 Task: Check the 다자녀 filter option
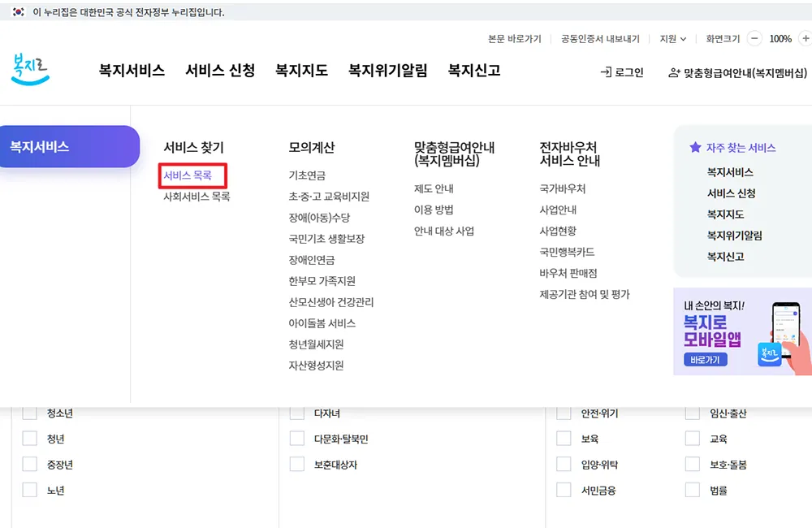[296, 412]
